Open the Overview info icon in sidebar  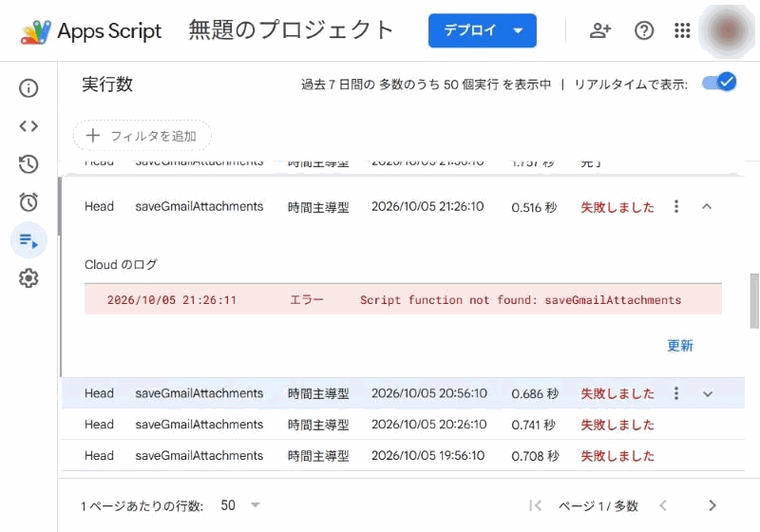click(28, 88)
